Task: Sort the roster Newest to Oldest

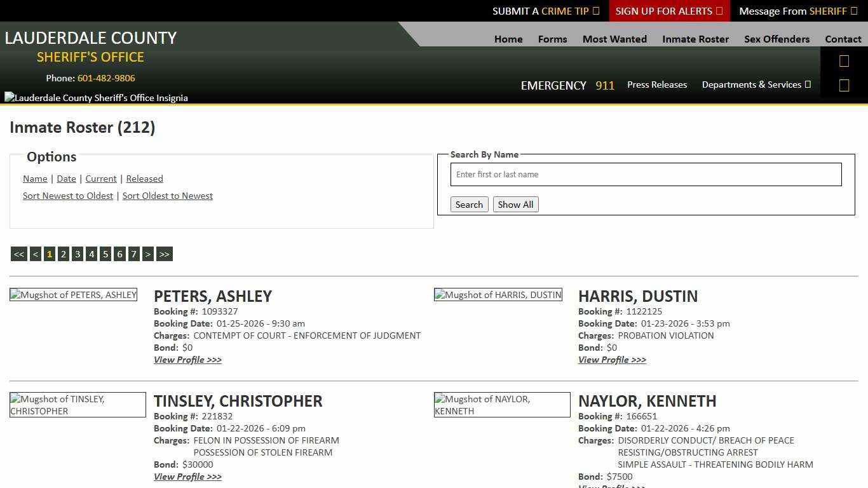Action: [68, 196]
